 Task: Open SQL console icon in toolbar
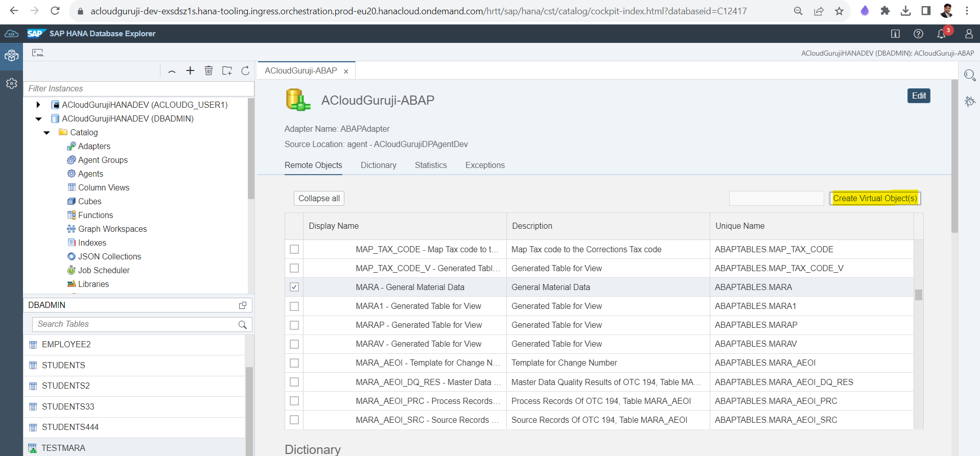[38, 53]
